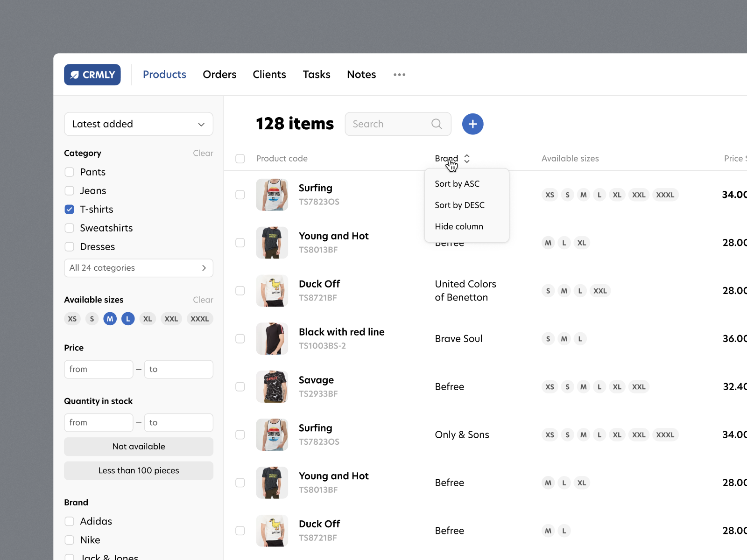Click the Price from field
This screenshot has width=747, height=560.
[x=99, y=369]
